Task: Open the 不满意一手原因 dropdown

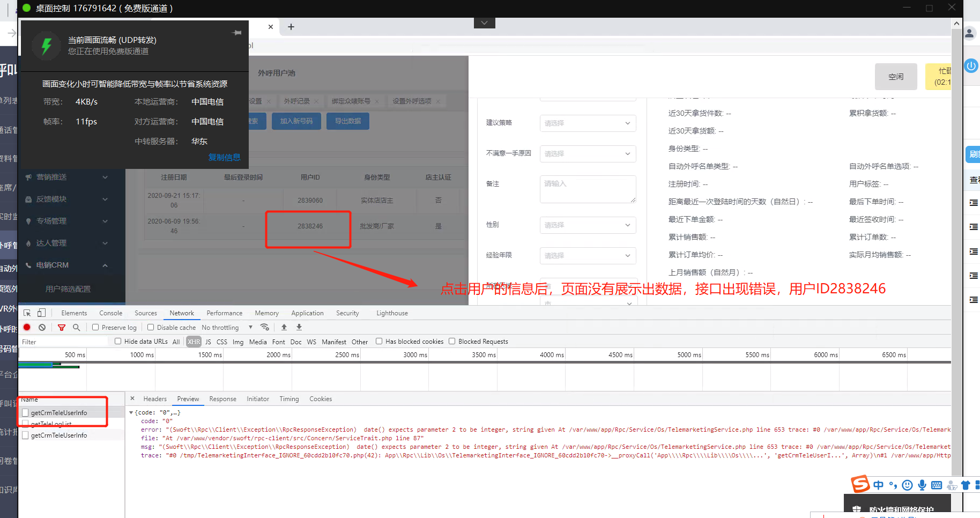Action: (x=588, y=153)
